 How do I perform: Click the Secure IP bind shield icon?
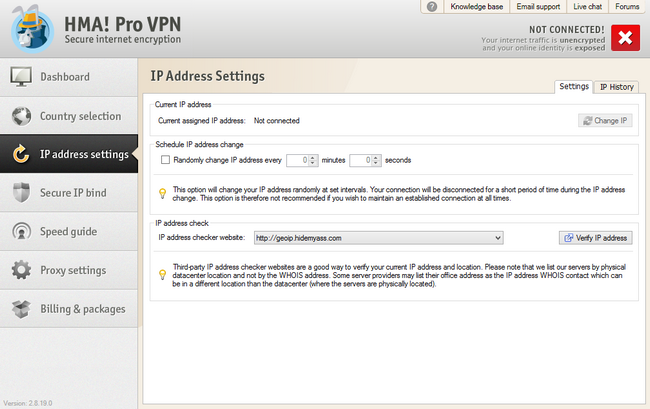point(22,193)
